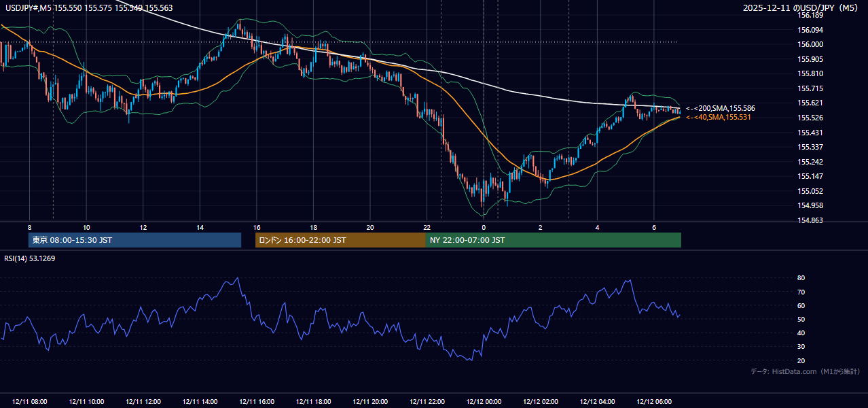Click price axis label 155.242
This screenshot has height=408, width=868.
coord(810,162)
